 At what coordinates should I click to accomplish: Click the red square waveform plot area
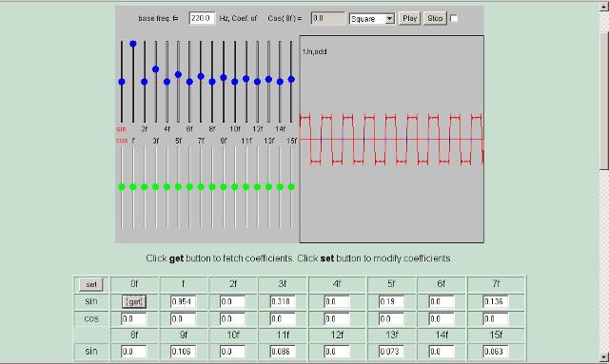(391, 140)
